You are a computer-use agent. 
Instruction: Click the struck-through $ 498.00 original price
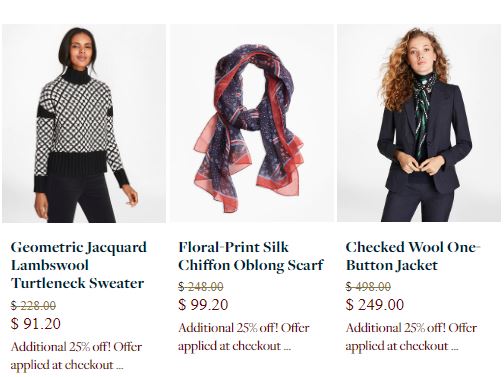(x=368, y=286)
